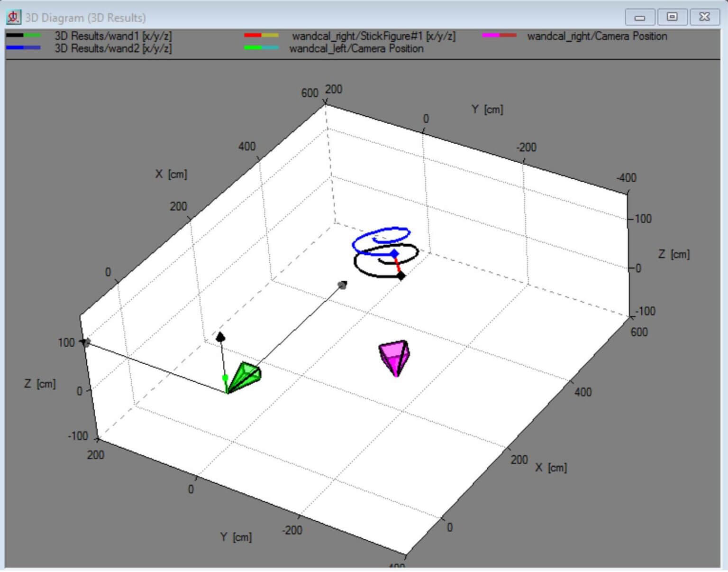Click the wand1 black-green legend swatch
728x572 pixels.
24,36
